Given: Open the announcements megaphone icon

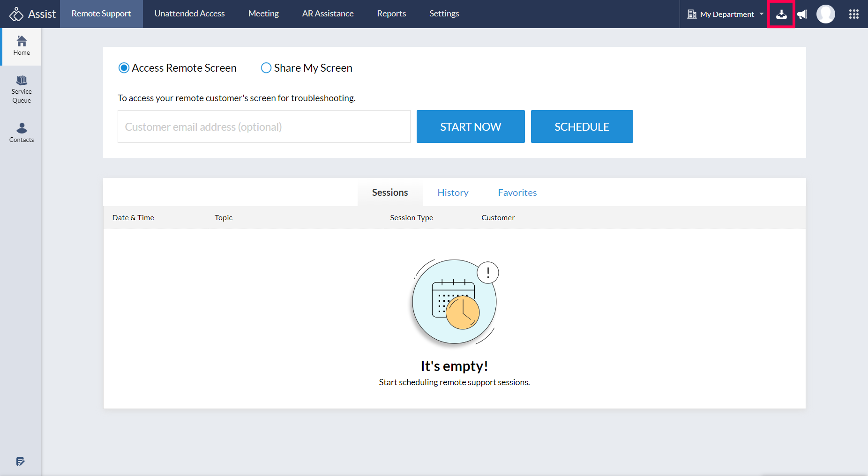Looking at the screenshot, I should 802,15.
